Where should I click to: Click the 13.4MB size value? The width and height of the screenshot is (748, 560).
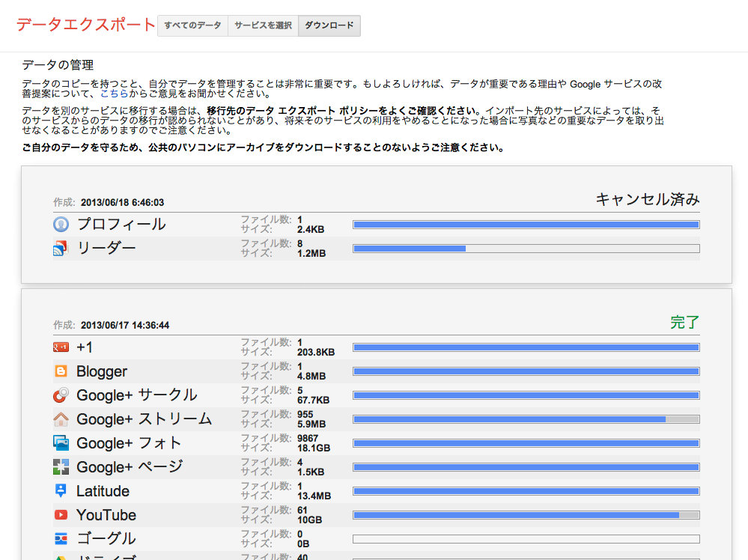point(314,496)
